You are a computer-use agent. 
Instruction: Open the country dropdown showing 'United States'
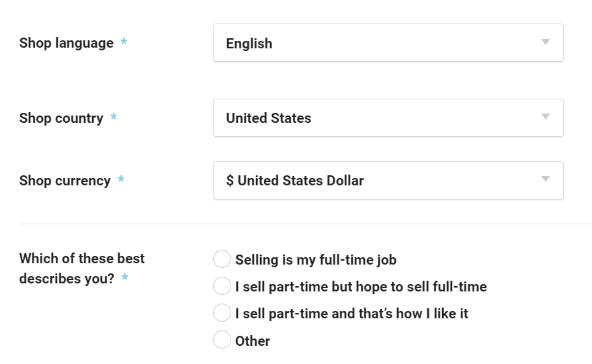376,118
